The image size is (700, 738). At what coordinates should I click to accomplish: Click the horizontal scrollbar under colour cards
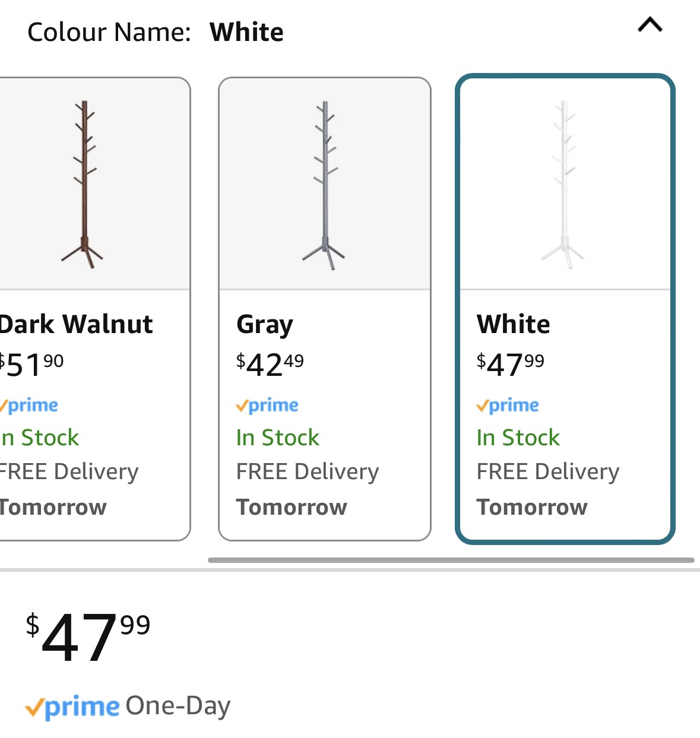tap(451, 560)
